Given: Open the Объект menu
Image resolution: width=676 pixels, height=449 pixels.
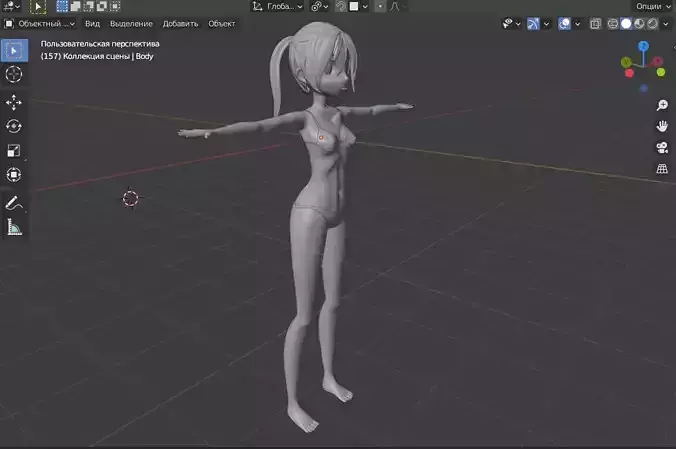Looking at the screenshot, I should (222, 24).
